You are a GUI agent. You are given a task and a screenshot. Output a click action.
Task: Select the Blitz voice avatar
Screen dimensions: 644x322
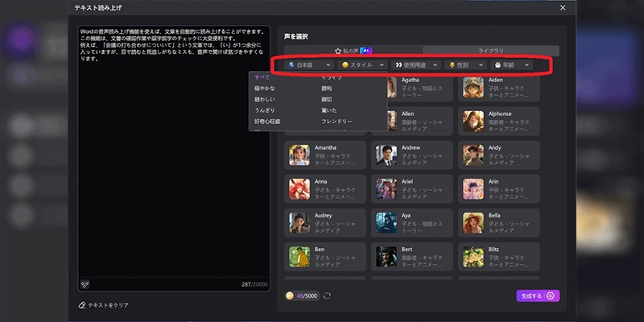click(x=473, y=257)
